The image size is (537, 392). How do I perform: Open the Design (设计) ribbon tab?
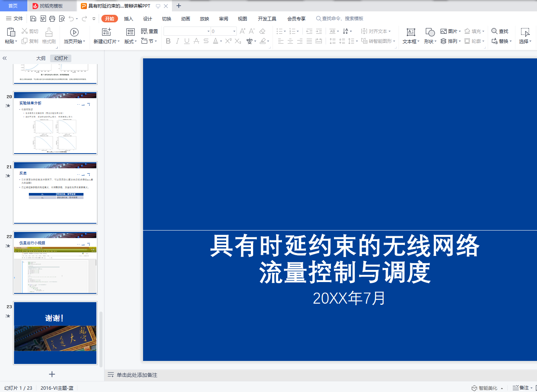tap(148, 19)
